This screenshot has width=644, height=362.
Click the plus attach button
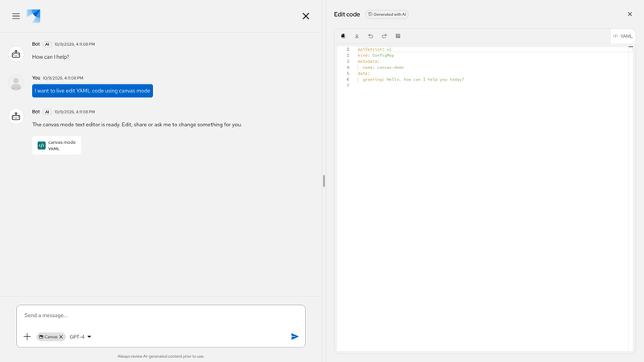27,336
